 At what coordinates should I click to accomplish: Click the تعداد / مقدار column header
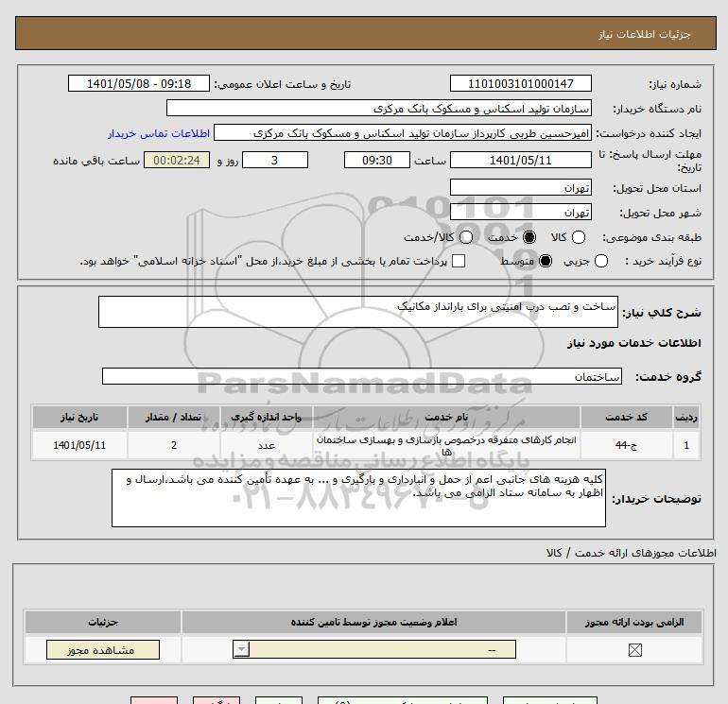[x=173, y=417]
